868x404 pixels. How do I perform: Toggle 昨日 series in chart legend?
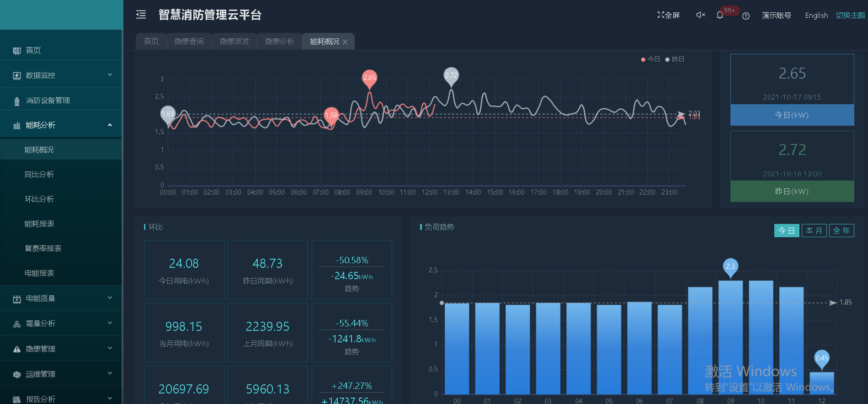pyautogui.click(x=675, y=59)
